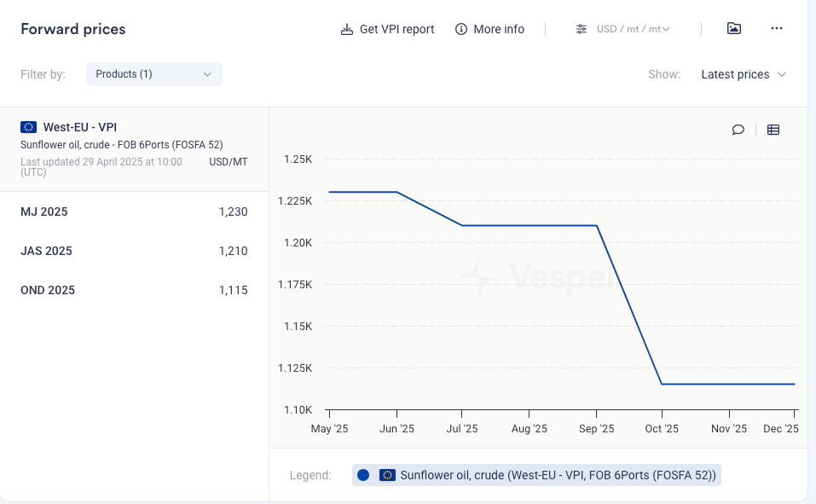Select the MJ 2025 price row
This screenshot has width=816, height=504.
(x=134, y=211)
